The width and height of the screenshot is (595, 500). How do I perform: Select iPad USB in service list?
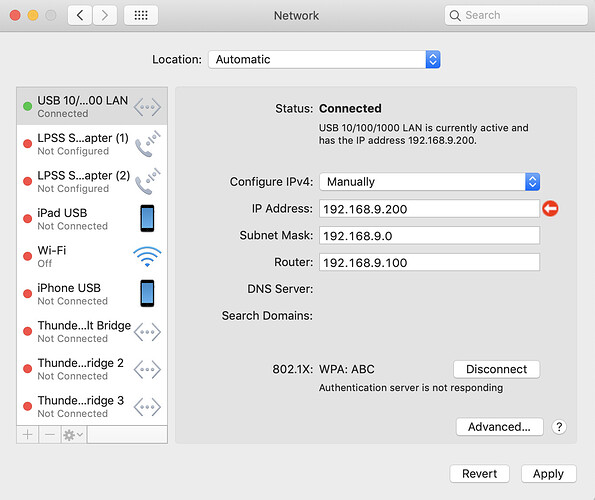click(92, 219)
